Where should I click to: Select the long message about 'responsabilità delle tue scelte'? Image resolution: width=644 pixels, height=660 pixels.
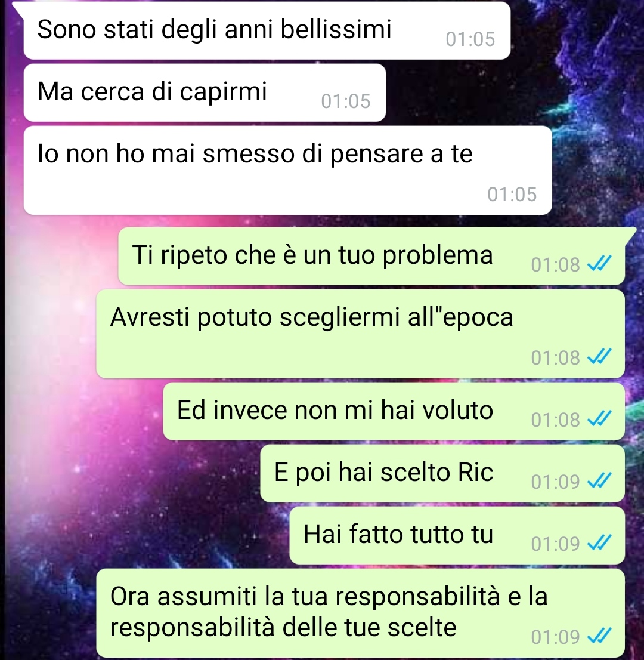(x=361, y=613)
